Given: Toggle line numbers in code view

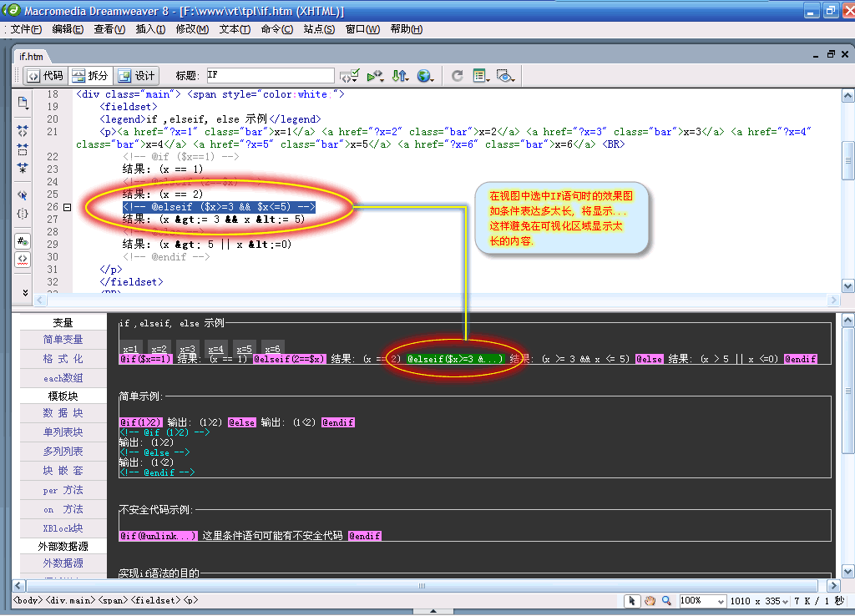Looking at the screenshot, I should (23, 241).
